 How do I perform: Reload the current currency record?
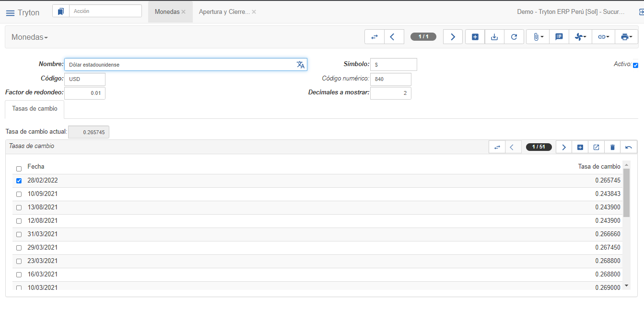click(514, 37)
